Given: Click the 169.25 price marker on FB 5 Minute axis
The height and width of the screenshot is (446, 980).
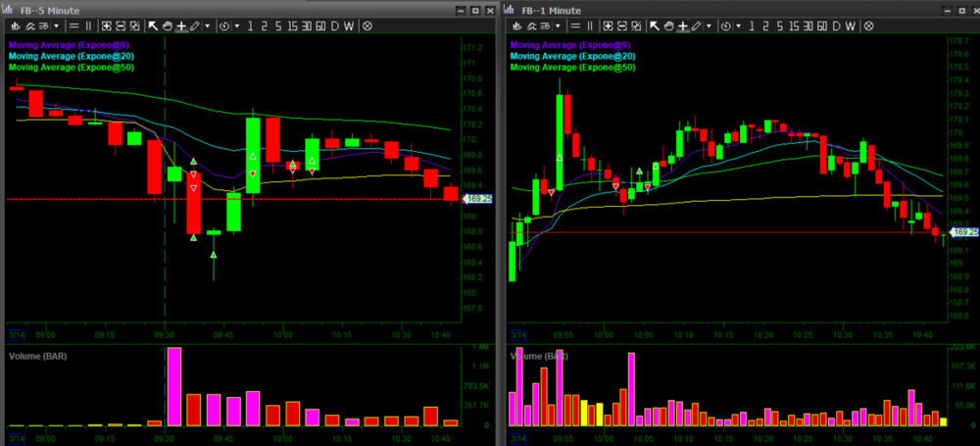Looking at the screenshot, I should pyautogui.click(x=478, y=199).
